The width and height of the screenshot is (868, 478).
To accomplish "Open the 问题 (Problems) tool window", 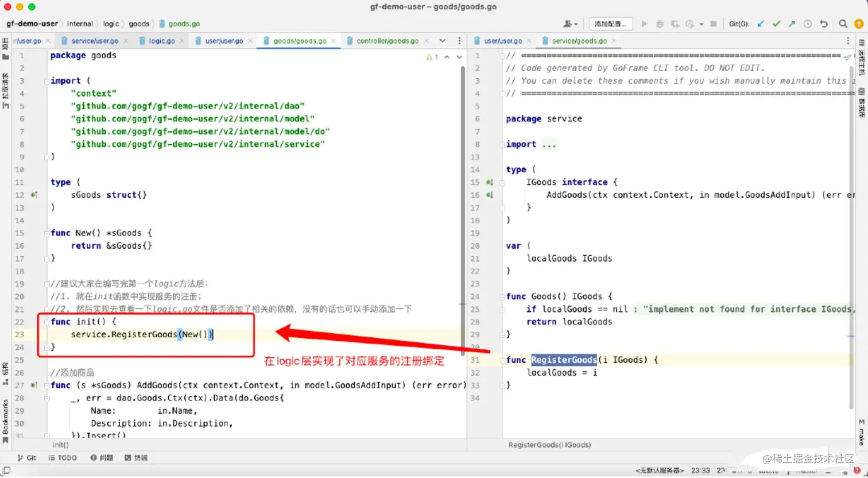I will tap(102, 458).
